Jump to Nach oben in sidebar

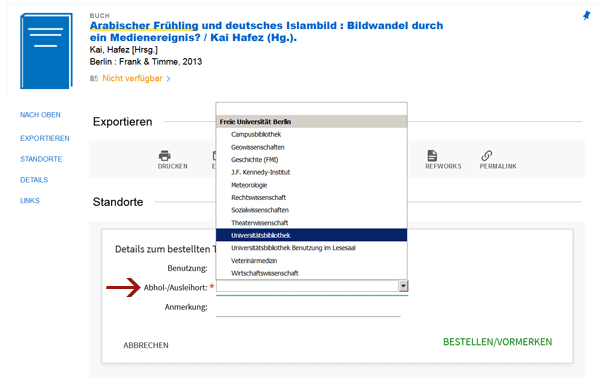(x=40, y=115)
